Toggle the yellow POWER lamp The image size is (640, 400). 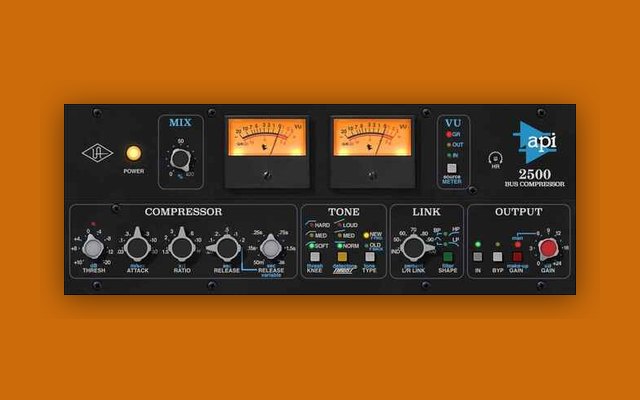tap(133, 153)
